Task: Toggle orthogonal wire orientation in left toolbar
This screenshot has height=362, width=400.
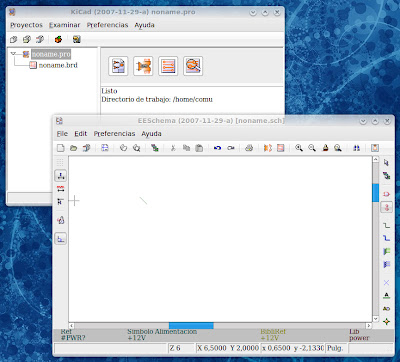Action: point(60,239)
